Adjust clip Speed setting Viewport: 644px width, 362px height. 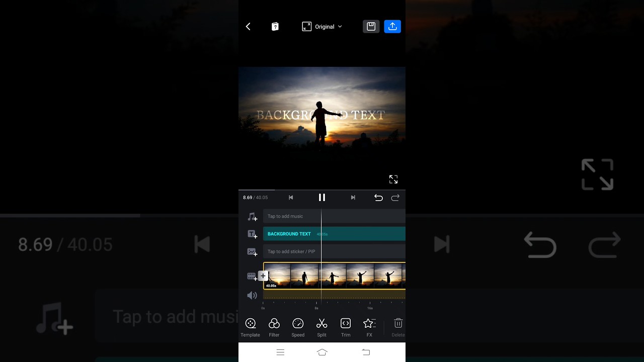tap(298, 327)
